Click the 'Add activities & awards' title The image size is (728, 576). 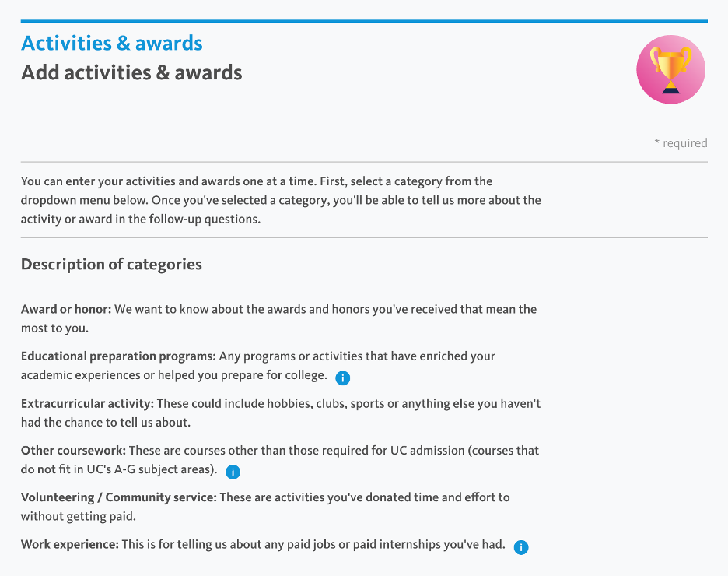click(131, 73)
